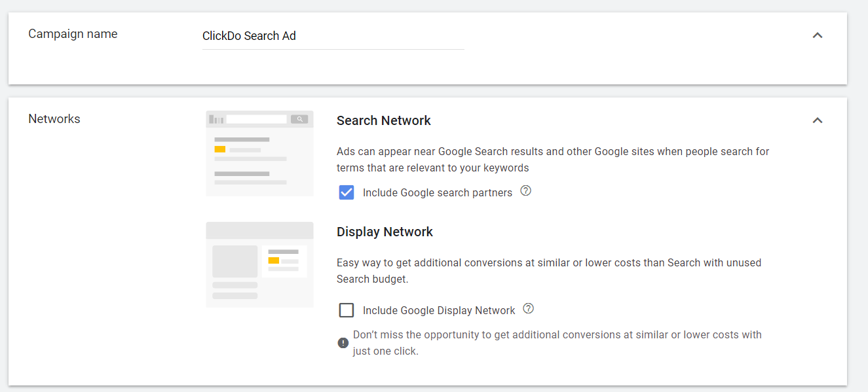
Task: Click the Campaign name section label
Action: pos(73,34)
